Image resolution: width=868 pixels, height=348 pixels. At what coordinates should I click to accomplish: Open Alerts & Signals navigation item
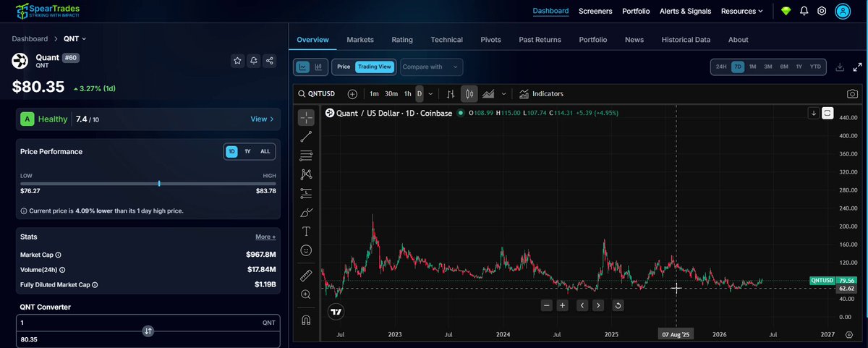pyautogui.click(x=685, y=11)
